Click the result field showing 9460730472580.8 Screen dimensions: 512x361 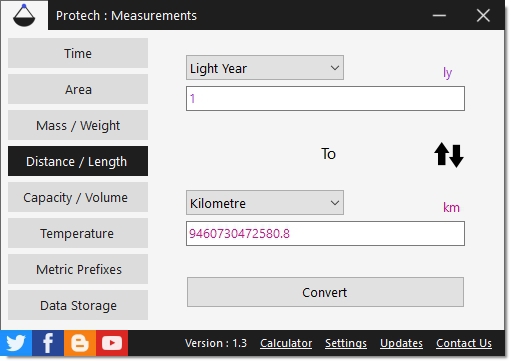(325, 233)
